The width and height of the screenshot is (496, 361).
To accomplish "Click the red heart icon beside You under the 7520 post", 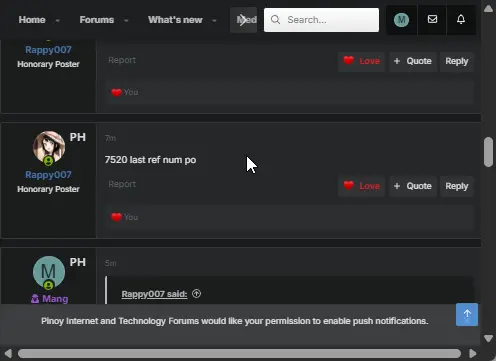I will [116, 217].
